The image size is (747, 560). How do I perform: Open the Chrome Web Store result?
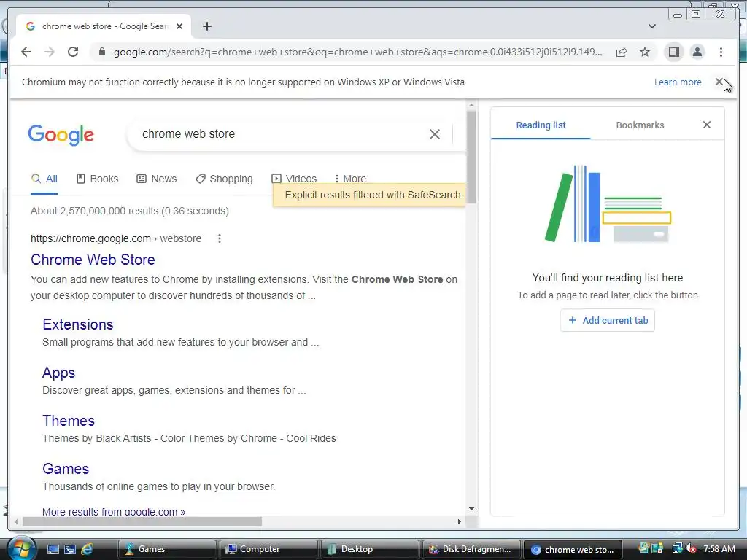click(93, 260)
